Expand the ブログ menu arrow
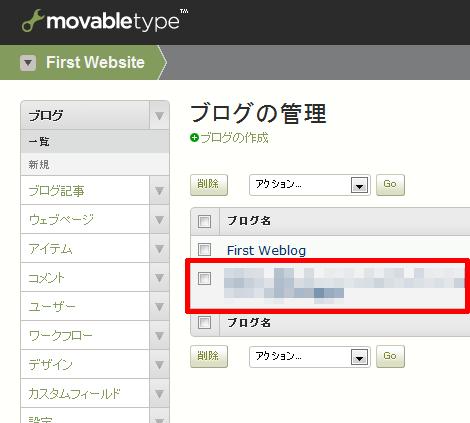Viewport: 470px width, 423px height. click(159, 115)
